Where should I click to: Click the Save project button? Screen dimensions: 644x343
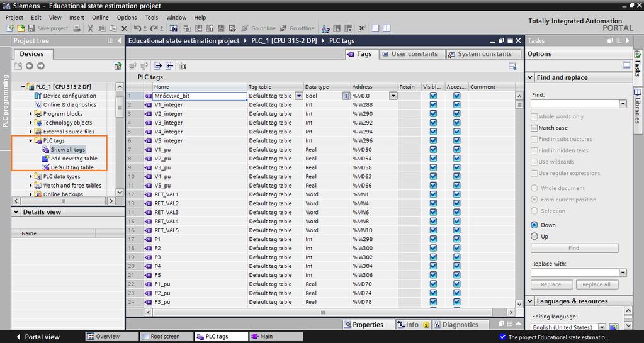click(48, 28)
